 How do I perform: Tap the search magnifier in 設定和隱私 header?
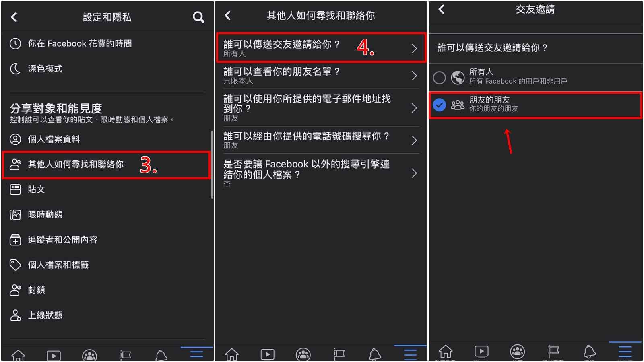(198, 17)
